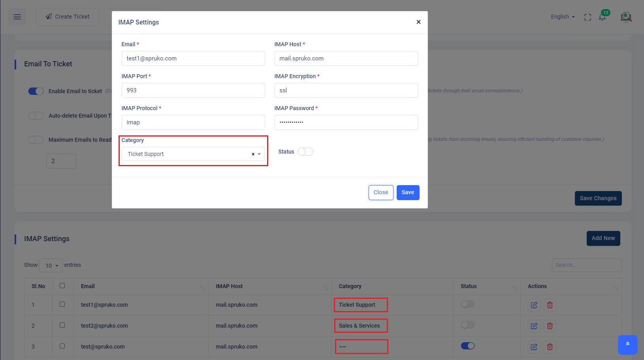The image size is (644, 360).
Task: Edit the test2@spruko.com entry
Action: pos(534,326)
